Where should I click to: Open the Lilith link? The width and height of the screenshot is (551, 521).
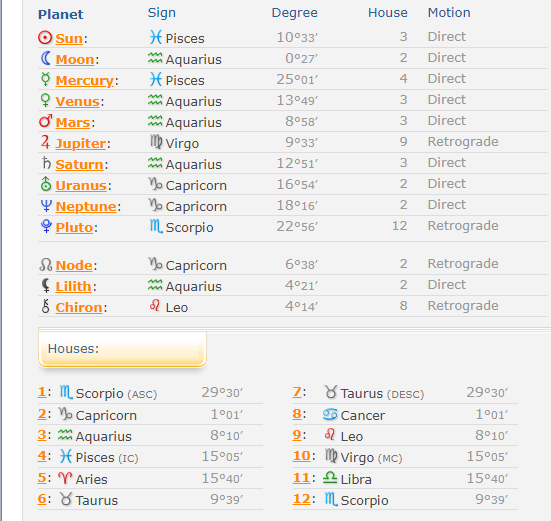(x=73, y=287)
